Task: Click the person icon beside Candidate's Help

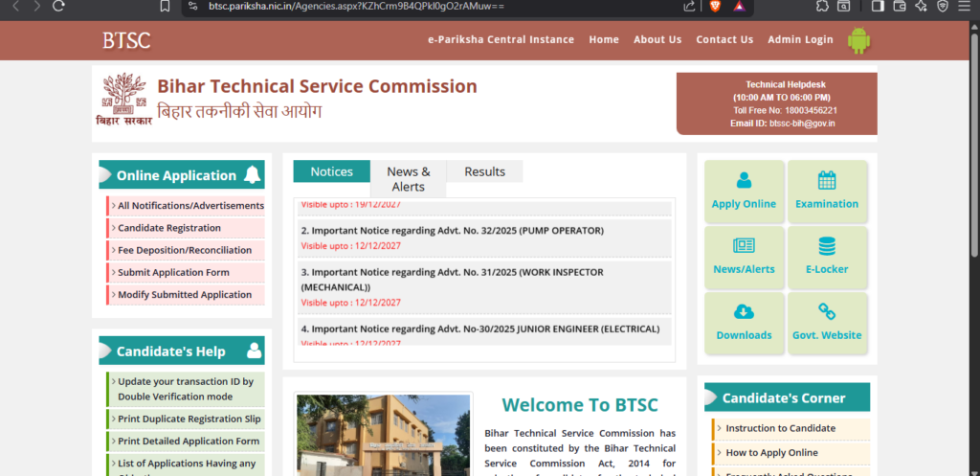Action: [255, 351]
